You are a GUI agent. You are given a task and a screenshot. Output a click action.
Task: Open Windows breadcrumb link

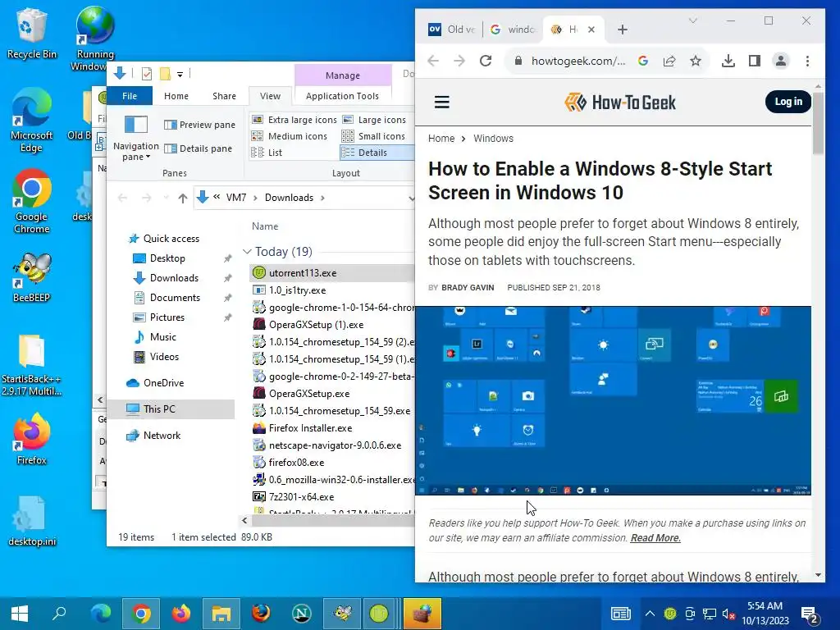tap(493, 138)
